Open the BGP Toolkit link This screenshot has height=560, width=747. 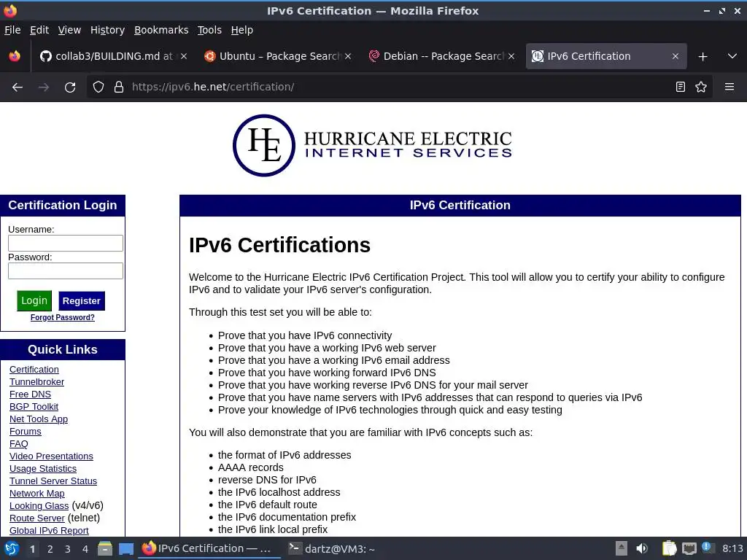pyautogui.click(x=34, y=407)
